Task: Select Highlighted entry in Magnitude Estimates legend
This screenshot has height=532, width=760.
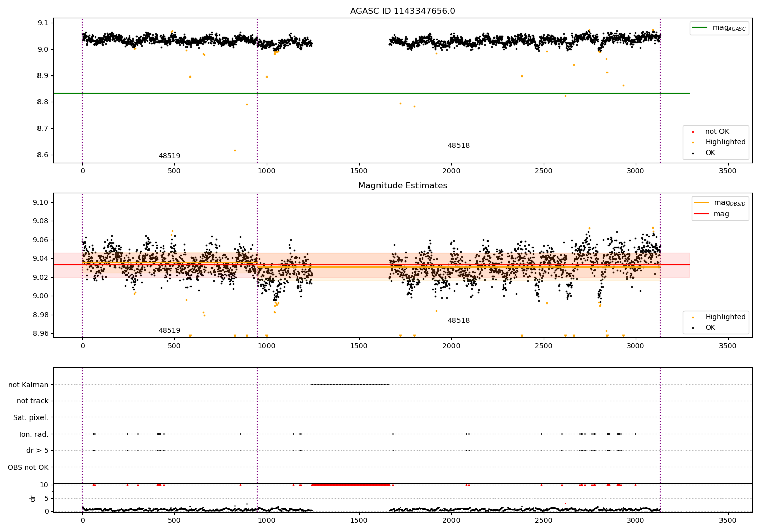Action: [x=726, y=317]
